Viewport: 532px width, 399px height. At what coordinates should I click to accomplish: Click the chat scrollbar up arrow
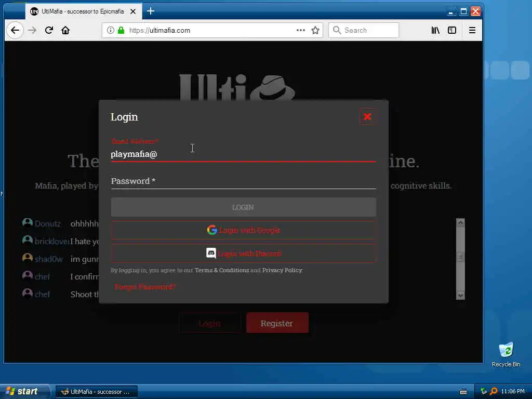(x=460, y=223)
